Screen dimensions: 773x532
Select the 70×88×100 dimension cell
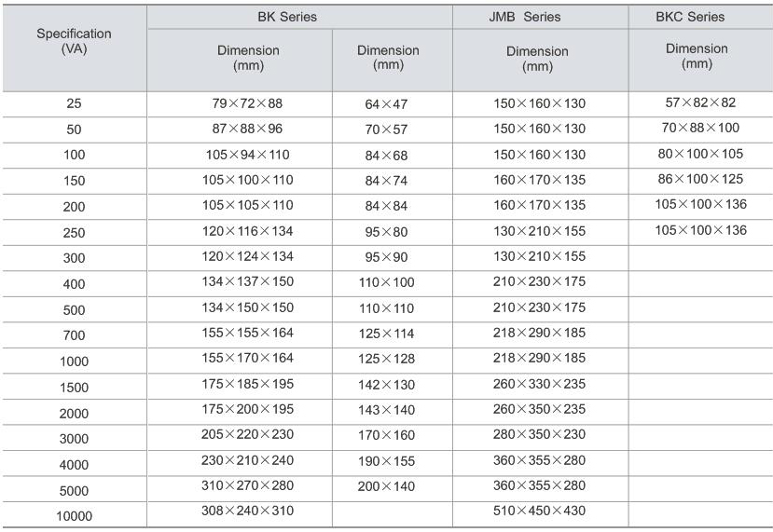(x=701, y=128)
